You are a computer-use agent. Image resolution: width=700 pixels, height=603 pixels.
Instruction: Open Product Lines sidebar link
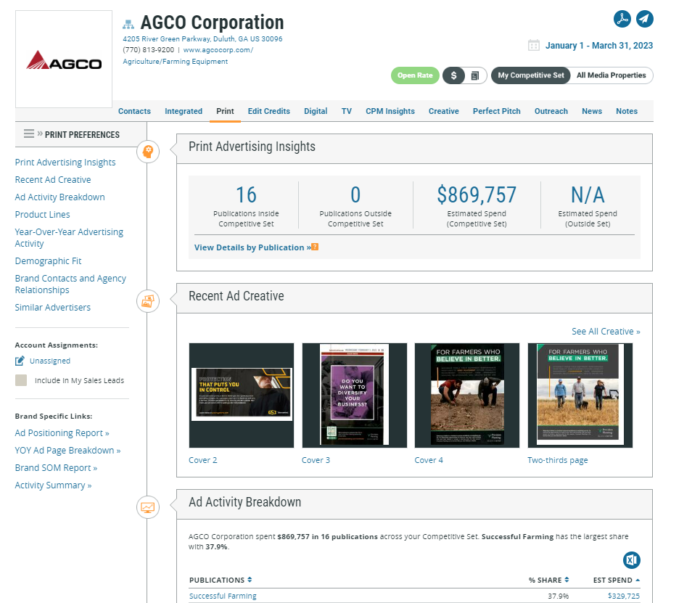coord(42,214)
